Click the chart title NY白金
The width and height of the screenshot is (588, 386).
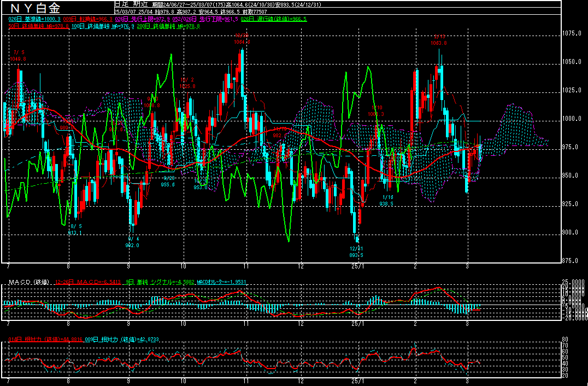[35, 8]
